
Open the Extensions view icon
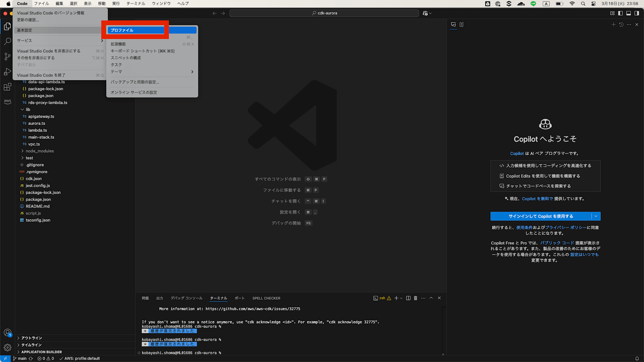pyautogui.click(x=7, y=87)
